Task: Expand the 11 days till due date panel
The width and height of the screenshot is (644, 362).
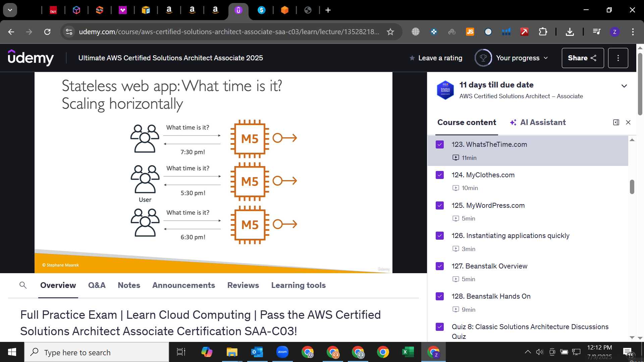Action: 624,86
